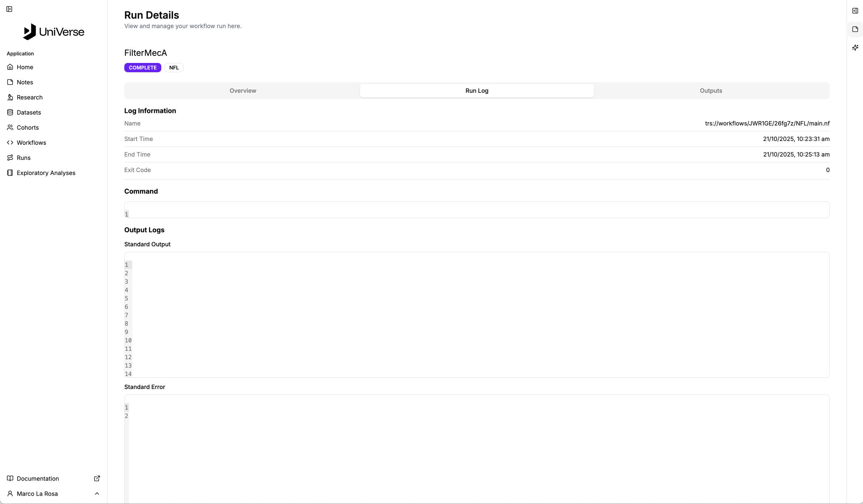Click the Runs icon in sidebar

tap(10, 158)
